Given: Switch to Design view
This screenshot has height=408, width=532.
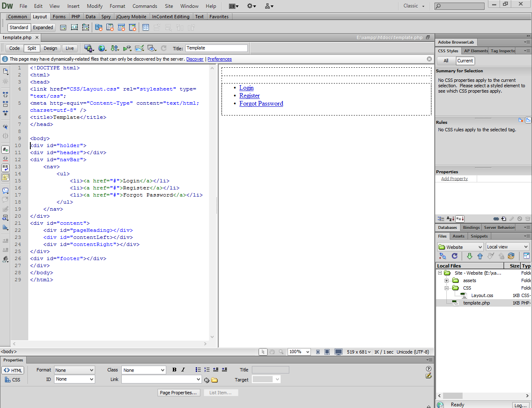Looking at the screenshot, I should tap(50, 48).
